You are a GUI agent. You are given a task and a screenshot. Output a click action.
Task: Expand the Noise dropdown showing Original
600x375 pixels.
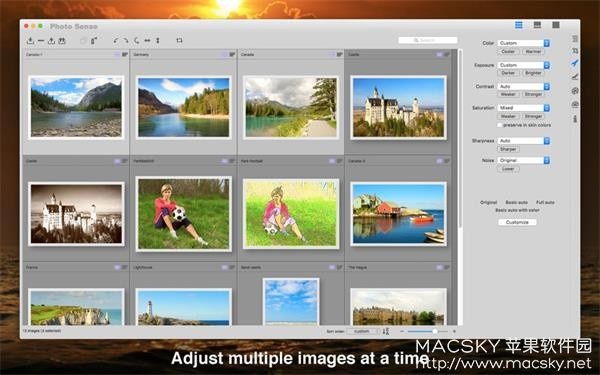tap(523, 160)
